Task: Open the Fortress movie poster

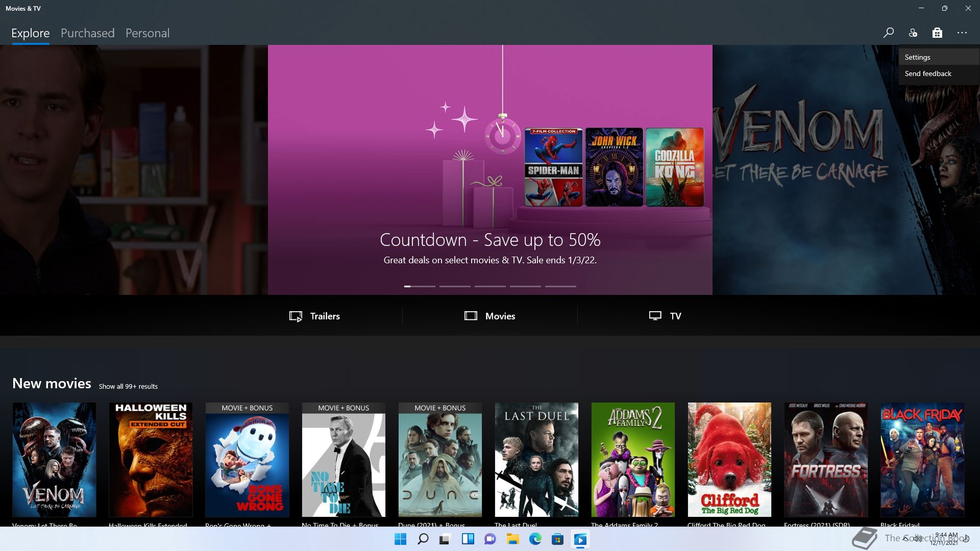Action: (x=826, y=460)
